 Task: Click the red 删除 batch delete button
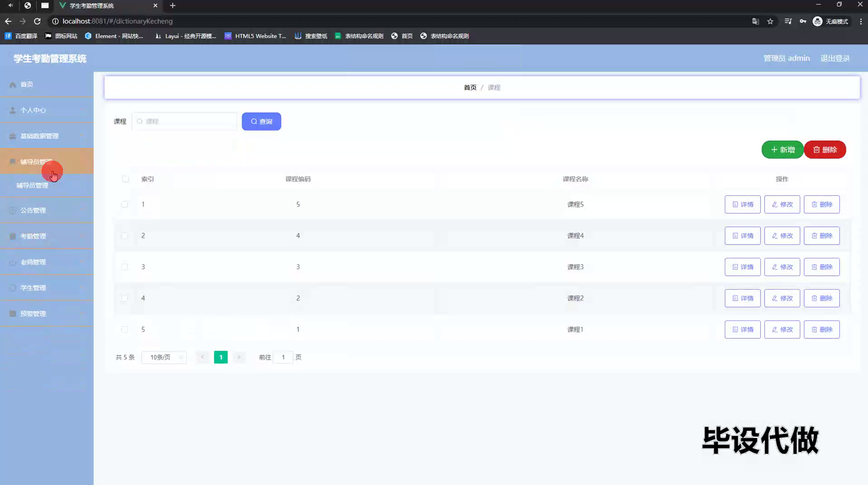(825, 150)
